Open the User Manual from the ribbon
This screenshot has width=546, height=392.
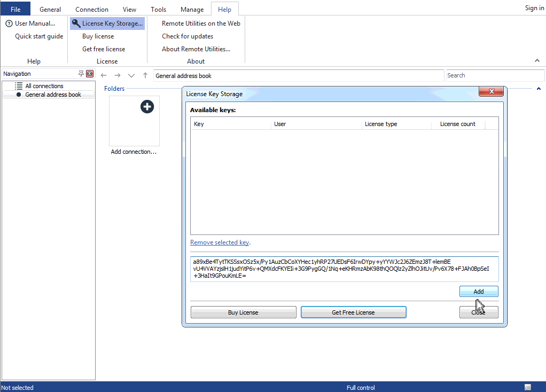(x=30, y=23)
